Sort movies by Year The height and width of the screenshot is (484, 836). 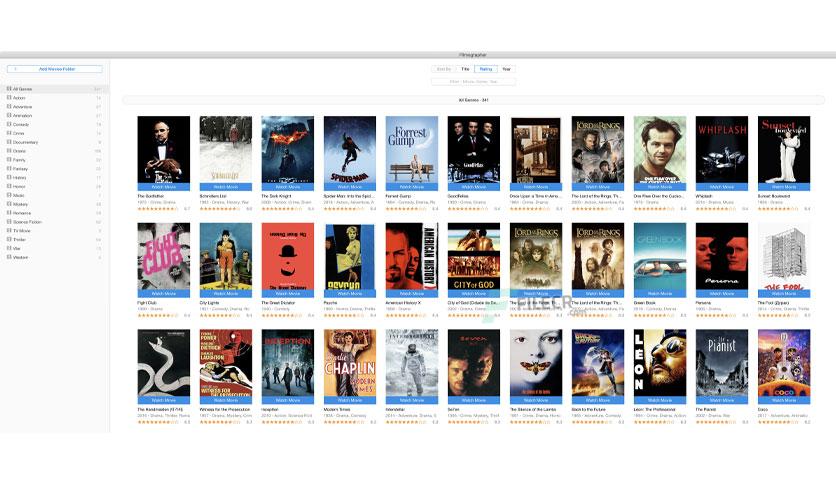(507, 69)
